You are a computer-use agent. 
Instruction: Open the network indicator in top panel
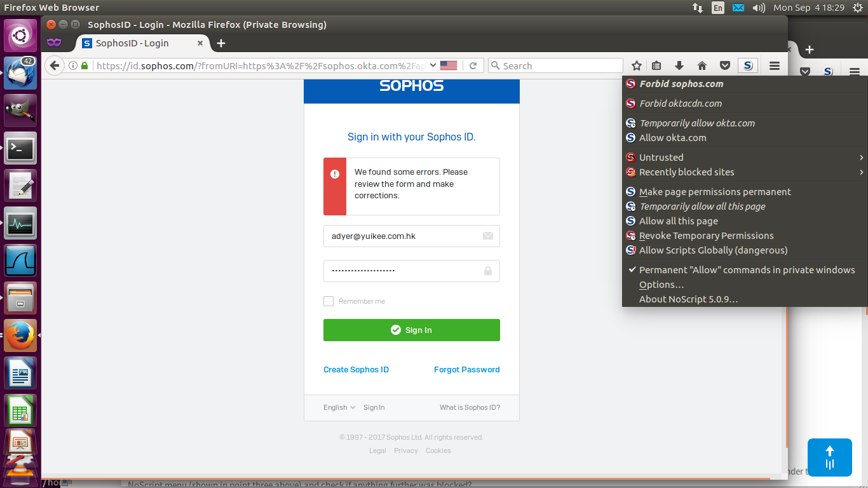tap(697, 8)
